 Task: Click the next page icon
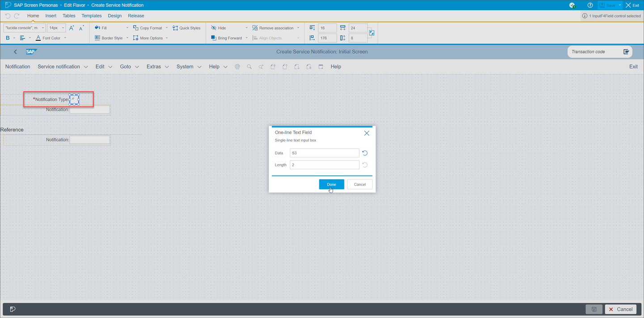pyautogui.click(x=297, y=67)
